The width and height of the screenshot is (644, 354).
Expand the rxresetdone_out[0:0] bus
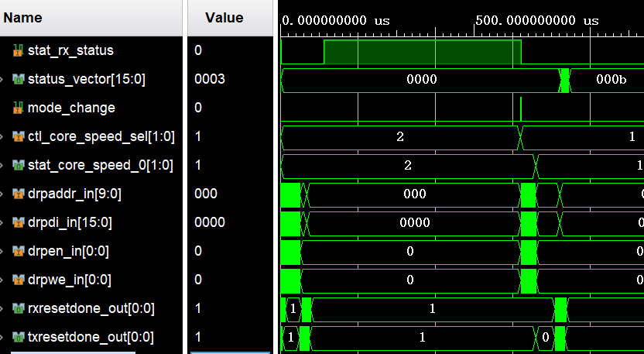(x=2, y=308)
